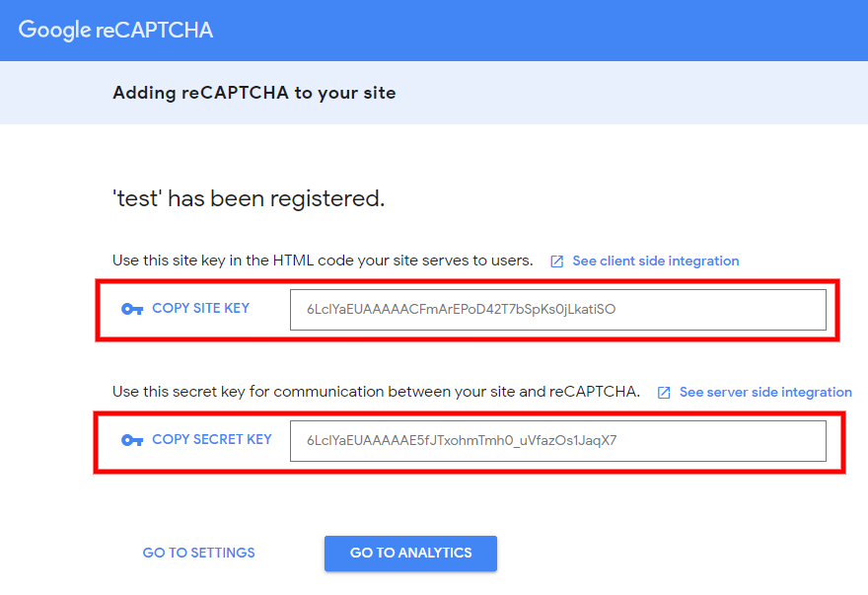
Task: Click the 'Use this site key' instruction text
Action: 323,260
